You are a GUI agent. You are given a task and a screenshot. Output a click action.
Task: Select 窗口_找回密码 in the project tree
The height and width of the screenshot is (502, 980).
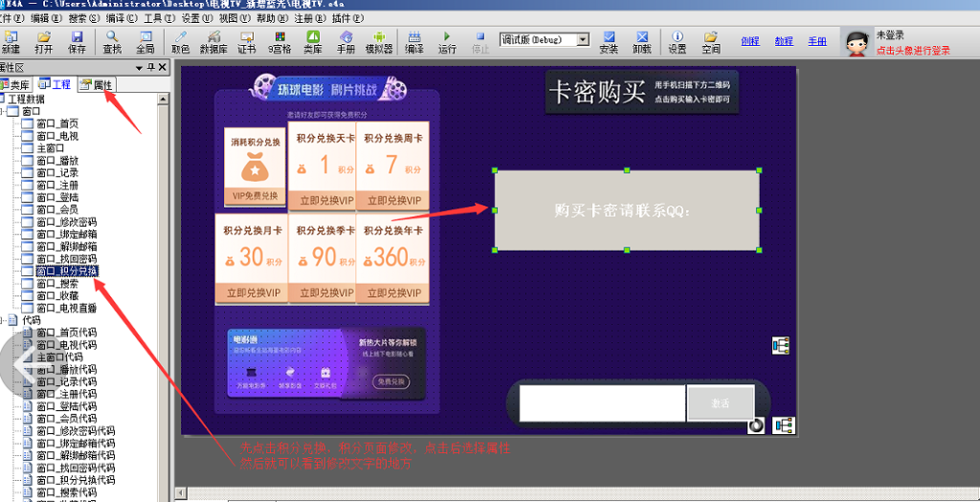coord(66,258)
